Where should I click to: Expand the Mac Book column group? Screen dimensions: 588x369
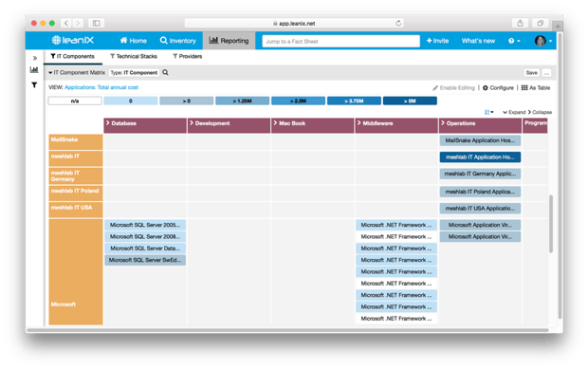(276, 123)
